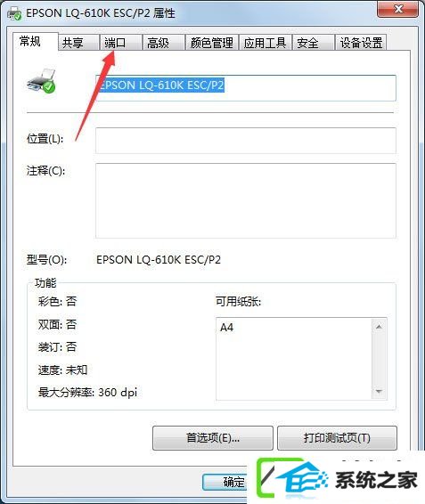This screenshot has width=425, height=504.
Task: Open the 颜色管理 tab
Action: click(x=212, y=43)
